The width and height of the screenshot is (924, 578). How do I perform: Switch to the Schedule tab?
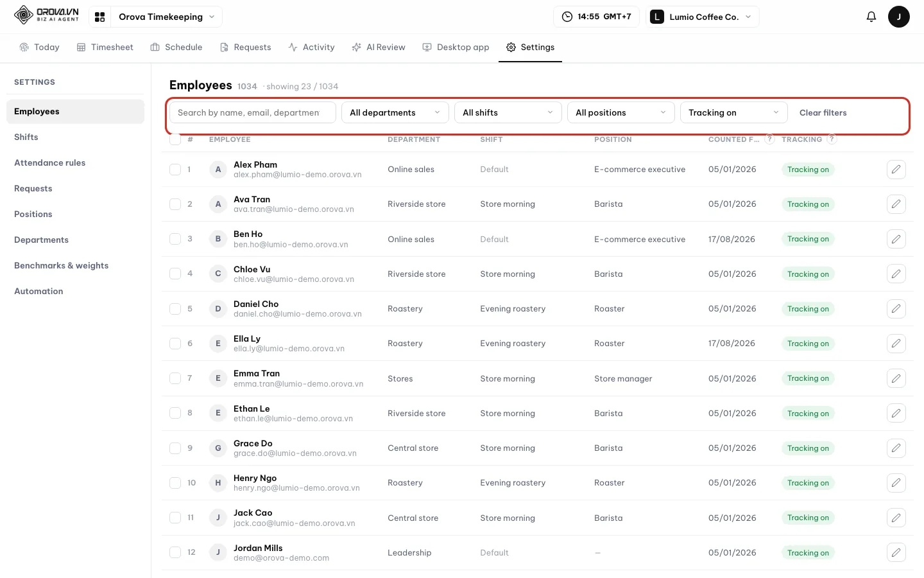176,47
